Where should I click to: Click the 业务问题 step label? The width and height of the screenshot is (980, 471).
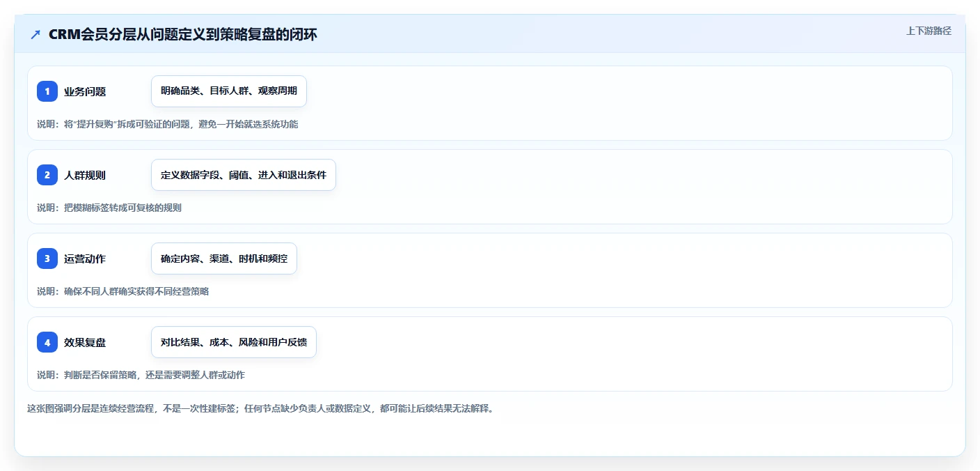click(x=85, y=91)
